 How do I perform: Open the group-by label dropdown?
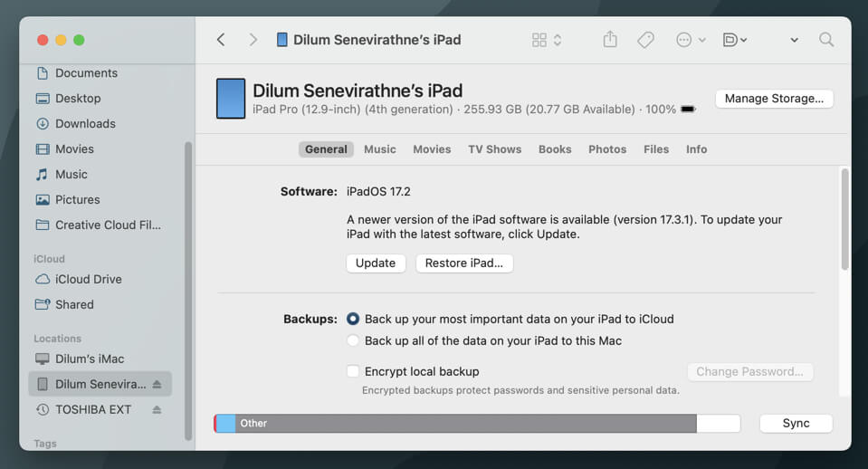[735, 40]
